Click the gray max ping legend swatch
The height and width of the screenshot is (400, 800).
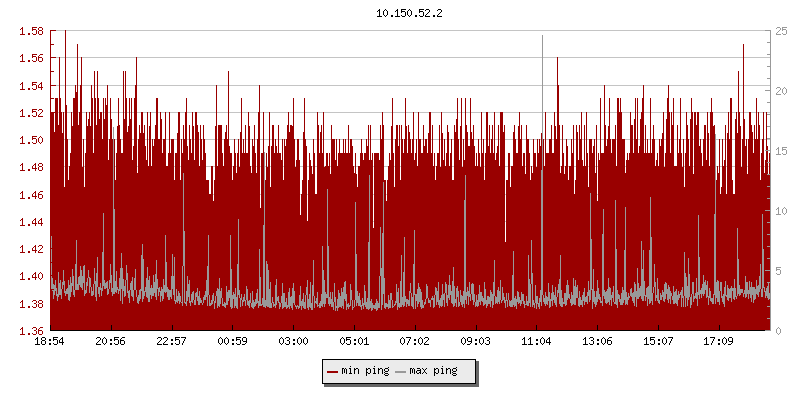401,372
